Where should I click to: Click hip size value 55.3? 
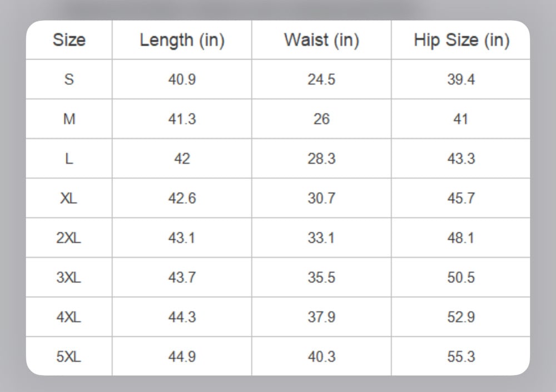461,356
